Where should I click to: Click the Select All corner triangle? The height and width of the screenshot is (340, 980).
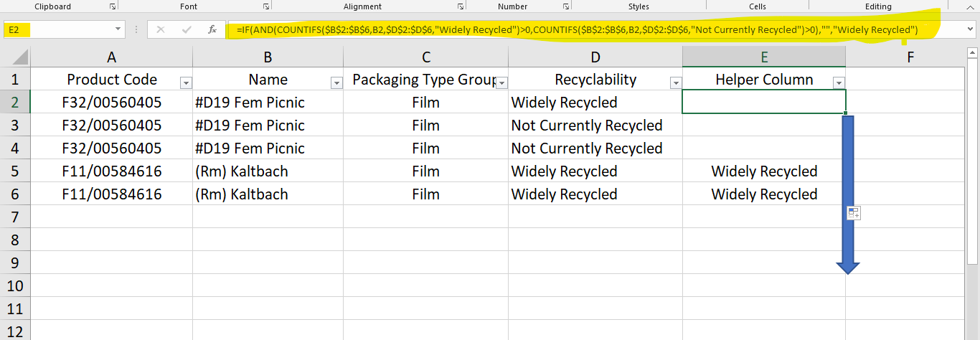(21, 57)
